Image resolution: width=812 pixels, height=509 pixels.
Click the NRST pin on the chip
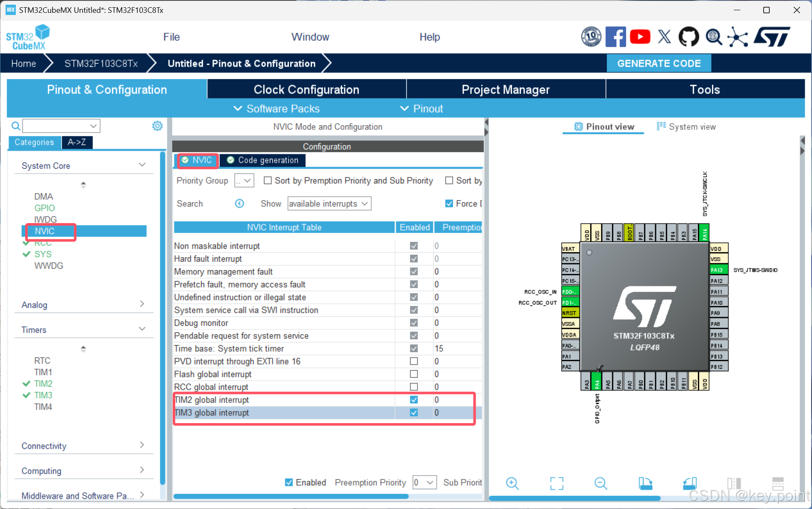tap(571, 313)
